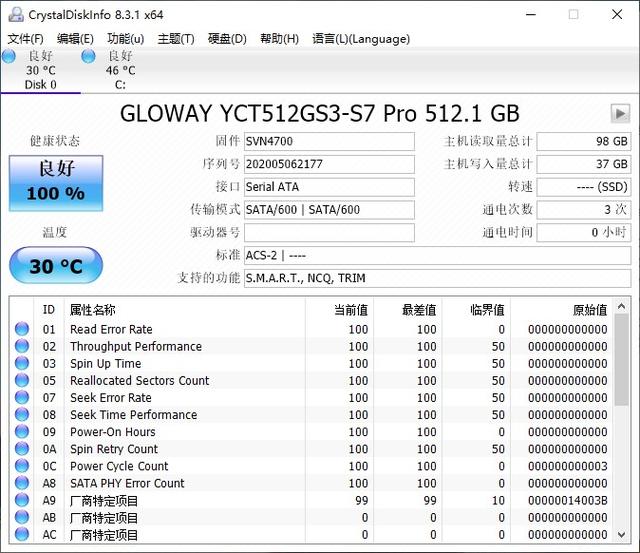Open the 功能(u) menu
The image size is (640, 553).
point(125,39)
